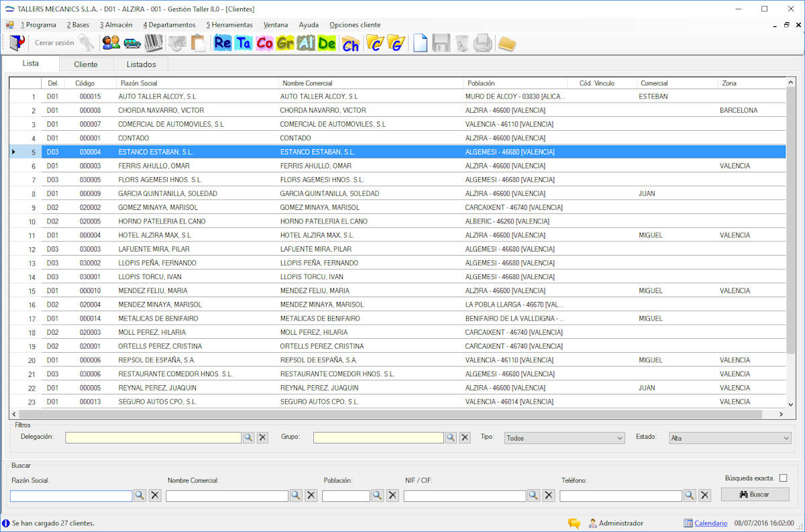Click the Ch folder toolbar icon
805x532 pixels.
click(350, 44)
